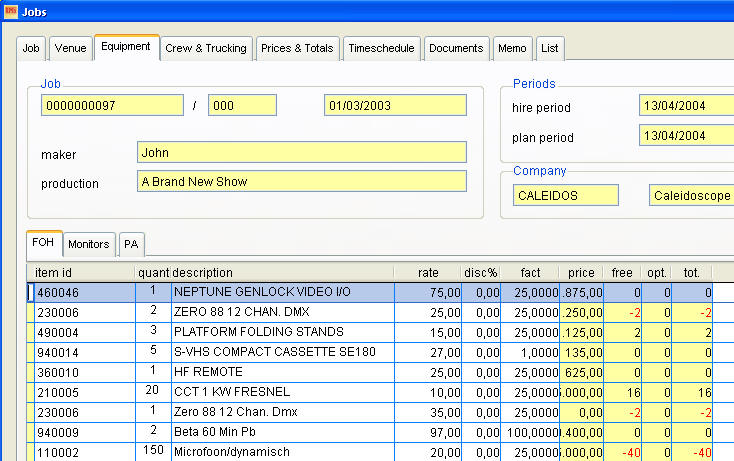Click the price column header
Image resolution: width=734 pixels, height=461 pixels.
tap(581, 273)
